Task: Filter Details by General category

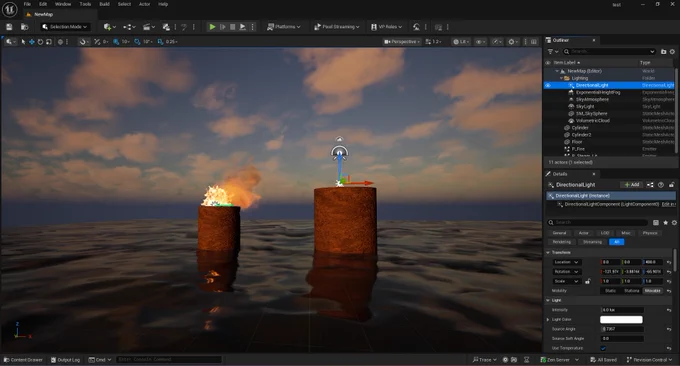Action: coord(559,233)
